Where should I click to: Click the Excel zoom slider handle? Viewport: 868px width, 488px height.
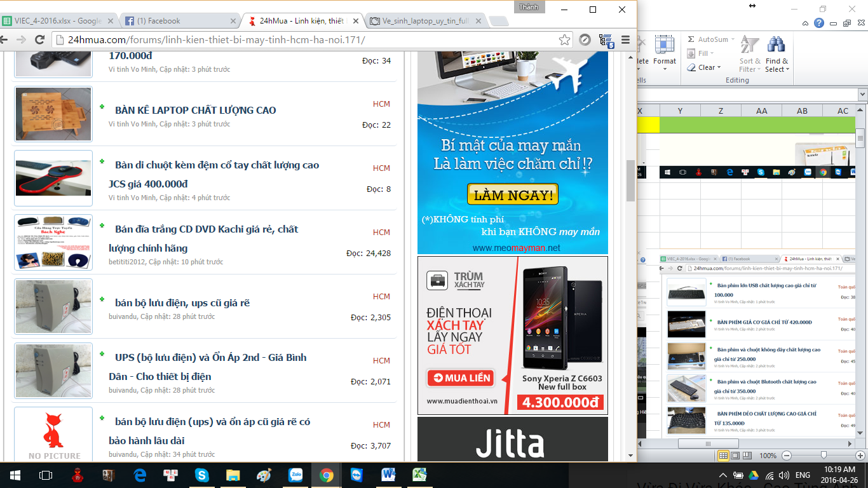click(824, 456)
